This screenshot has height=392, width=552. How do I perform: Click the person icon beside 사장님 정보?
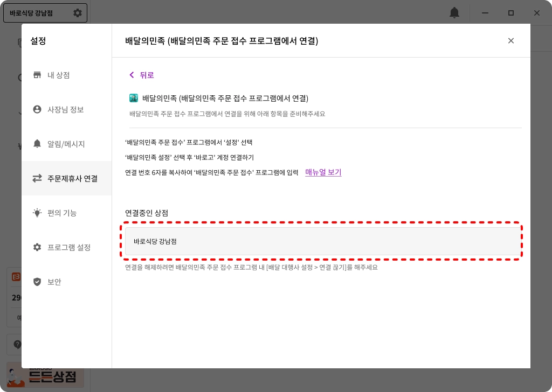tap(37, 109)
